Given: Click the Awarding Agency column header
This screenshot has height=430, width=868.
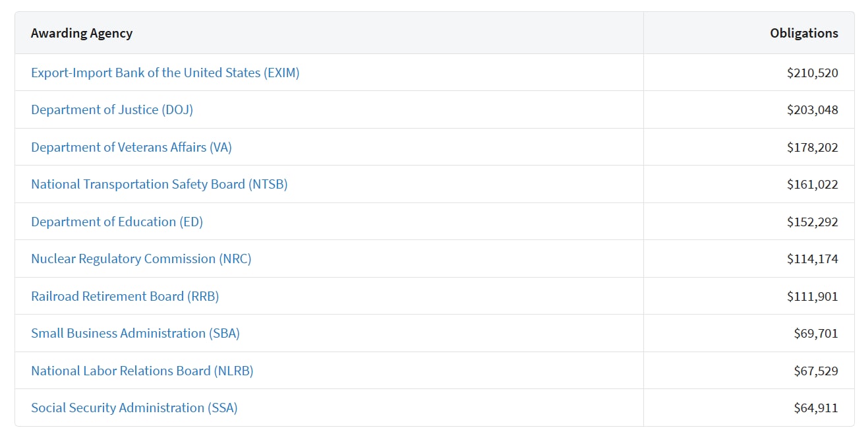Looking at the screenshot, I should pyautogui.click(x=82, y=33).
